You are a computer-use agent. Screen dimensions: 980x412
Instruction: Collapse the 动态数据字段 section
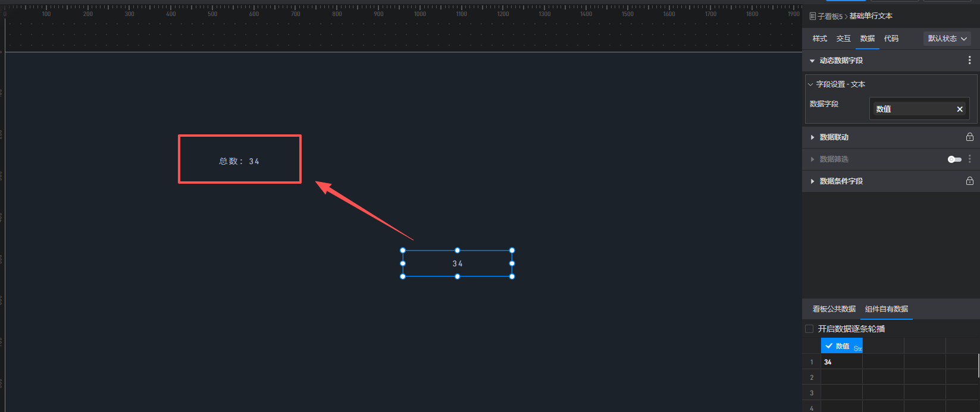click(x=812, y=61)
